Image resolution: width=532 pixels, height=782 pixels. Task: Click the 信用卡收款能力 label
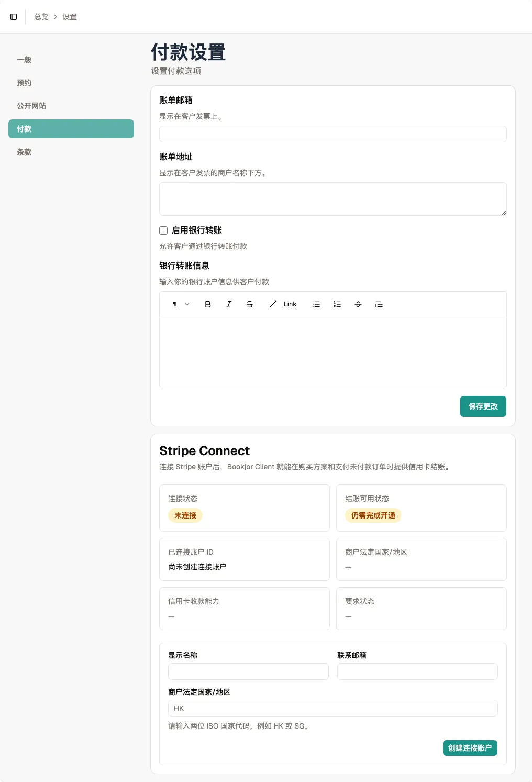(x=194, y=601)
